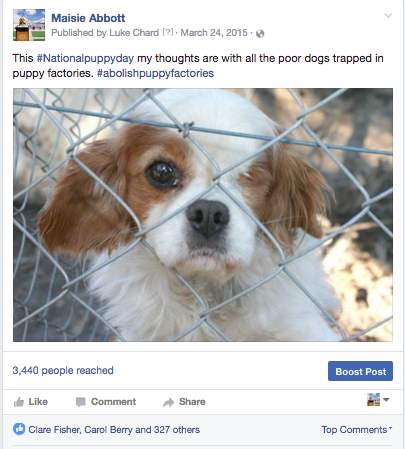Click the question mark help icon
The height and width of the screenshot is (449, 405).
click(x=168, y=32)
